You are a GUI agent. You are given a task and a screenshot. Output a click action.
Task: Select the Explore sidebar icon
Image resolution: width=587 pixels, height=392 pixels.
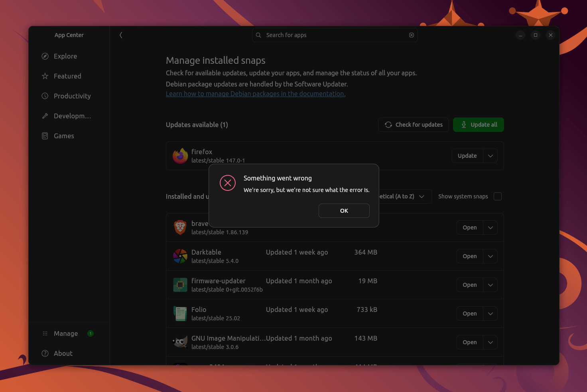45,56
